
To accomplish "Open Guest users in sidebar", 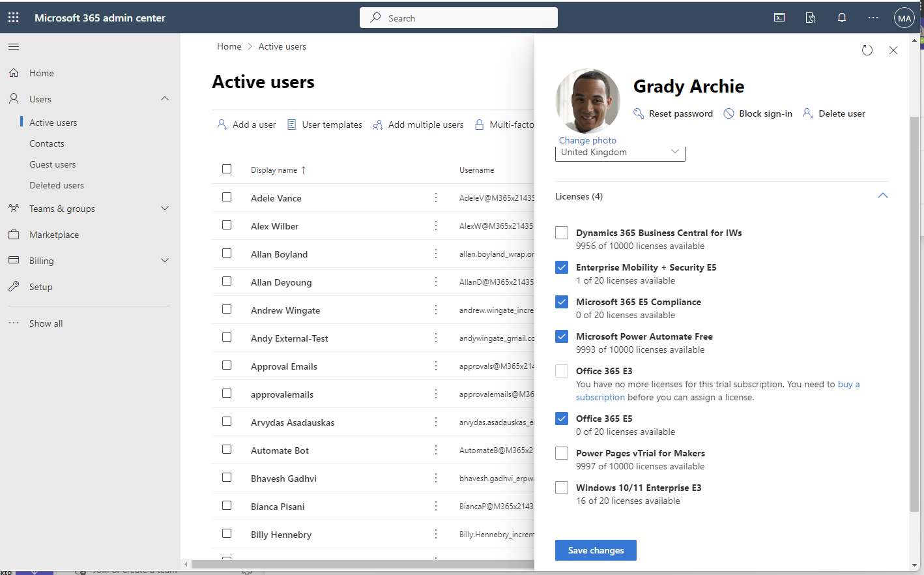I will [52, 164].
